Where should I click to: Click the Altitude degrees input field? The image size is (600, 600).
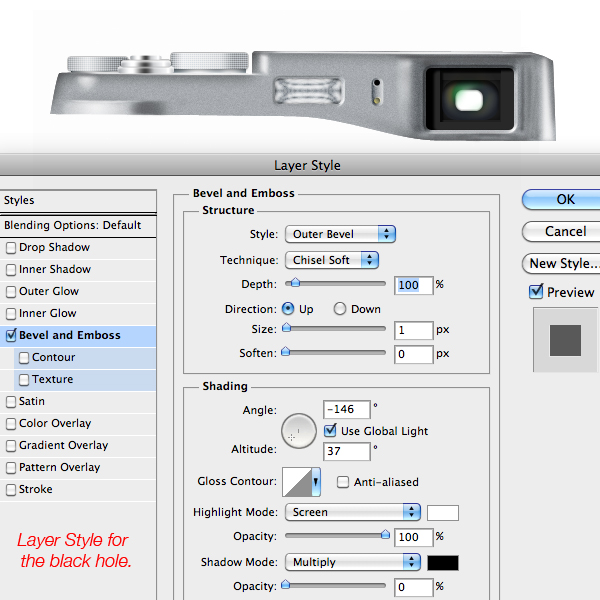click(347, 452)
